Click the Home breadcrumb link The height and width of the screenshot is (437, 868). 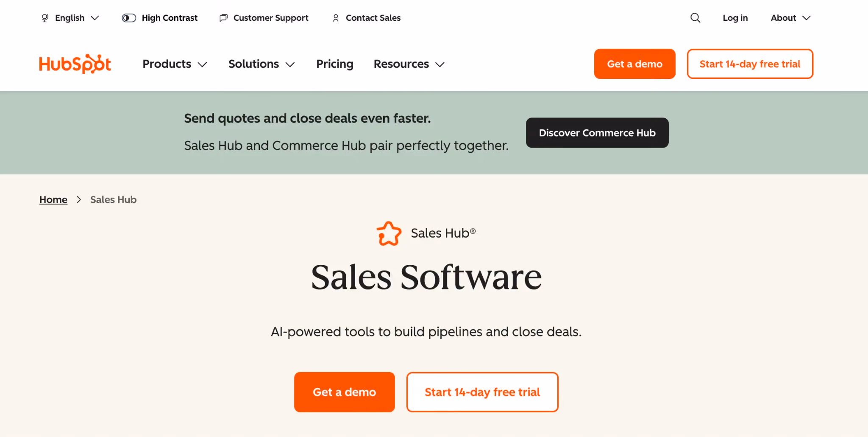pyautogui.click(x=53, y=199)
